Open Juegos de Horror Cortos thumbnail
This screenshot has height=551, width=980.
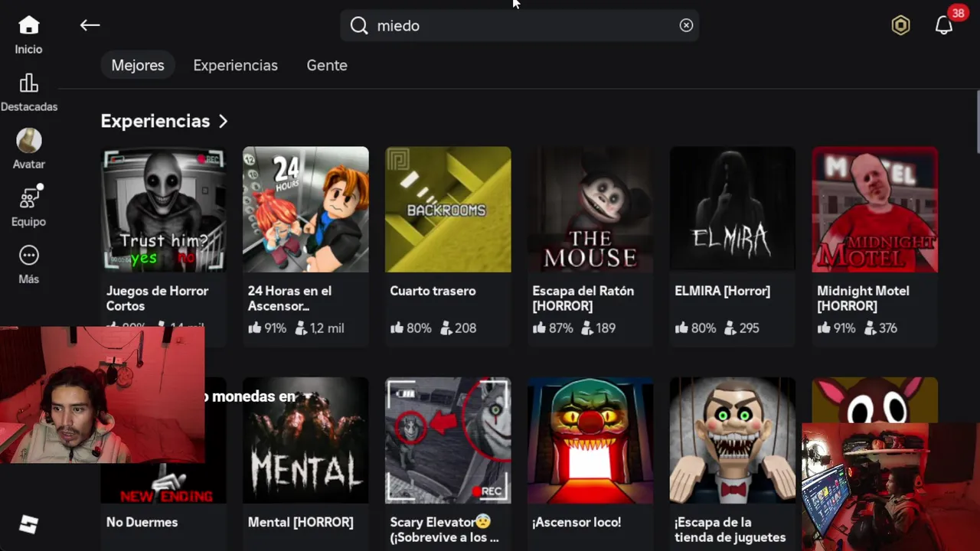[x=163, y=209]
